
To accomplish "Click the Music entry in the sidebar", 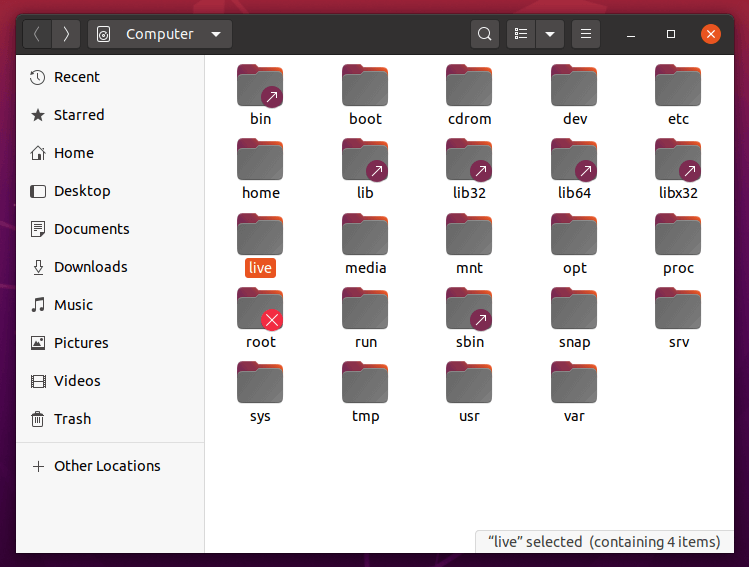I will tap(73, 305).
